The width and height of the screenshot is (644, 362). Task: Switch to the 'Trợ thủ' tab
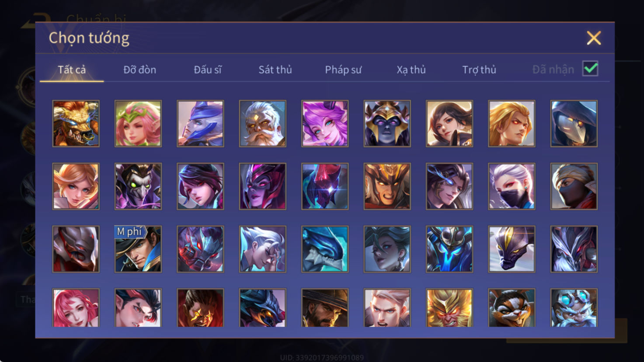(x=479, y=69)
